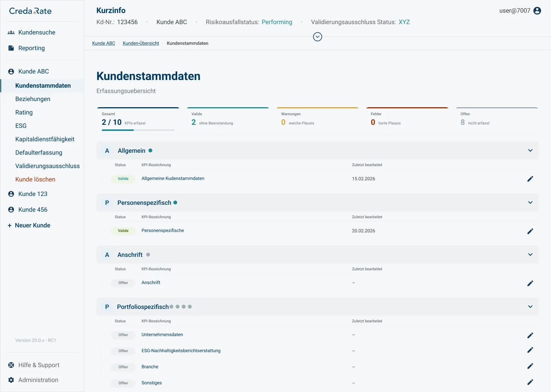Image resolution: width=551 pixels, height=392 pixels.
Task: Click the Kunde 456 person icon
Action: (x=11, y=210)
